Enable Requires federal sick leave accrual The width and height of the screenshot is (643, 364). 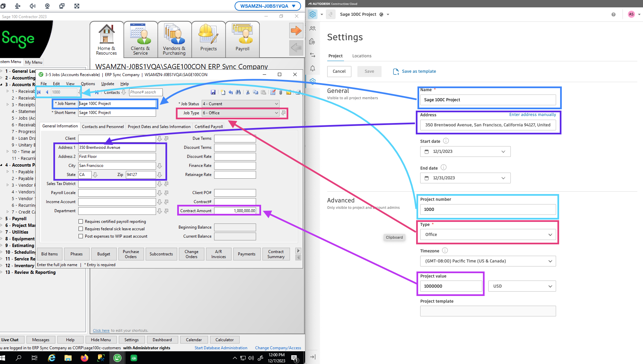pyautogui.click(x=81, y=229)
